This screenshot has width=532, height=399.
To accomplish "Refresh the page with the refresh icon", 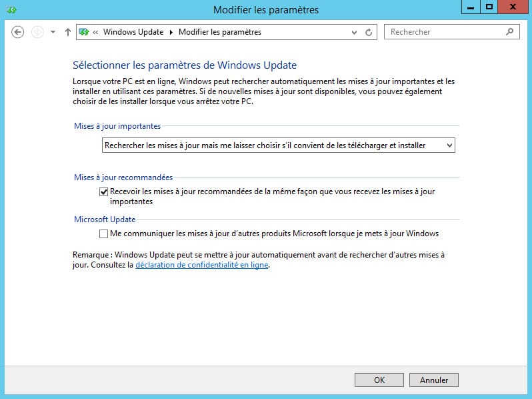I will 370,32.
